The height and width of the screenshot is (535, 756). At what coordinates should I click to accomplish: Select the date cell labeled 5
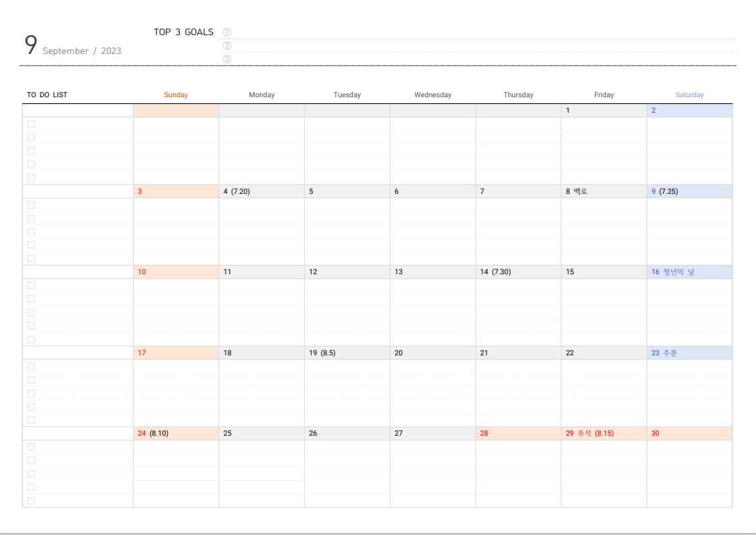coord(347,191)
